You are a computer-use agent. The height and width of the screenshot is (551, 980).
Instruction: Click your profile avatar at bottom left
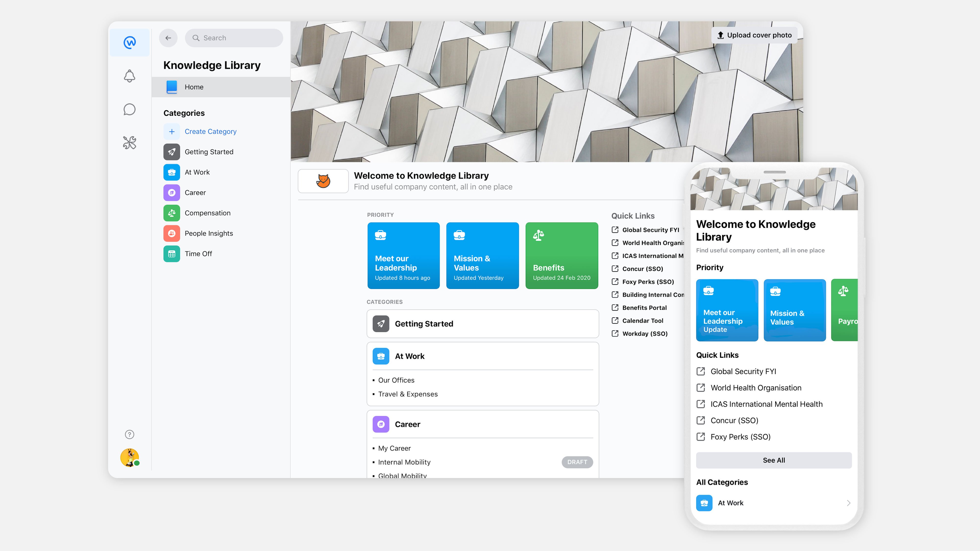click(129, 457)
